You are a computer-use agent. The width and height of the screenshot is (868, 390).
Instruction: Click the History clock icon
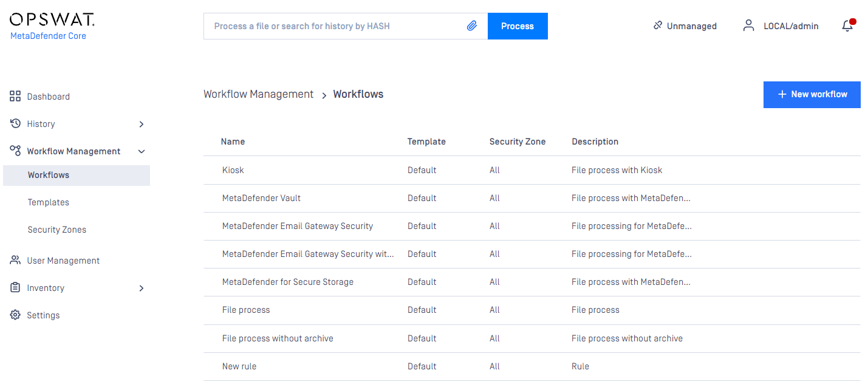[x=15, y=123]
